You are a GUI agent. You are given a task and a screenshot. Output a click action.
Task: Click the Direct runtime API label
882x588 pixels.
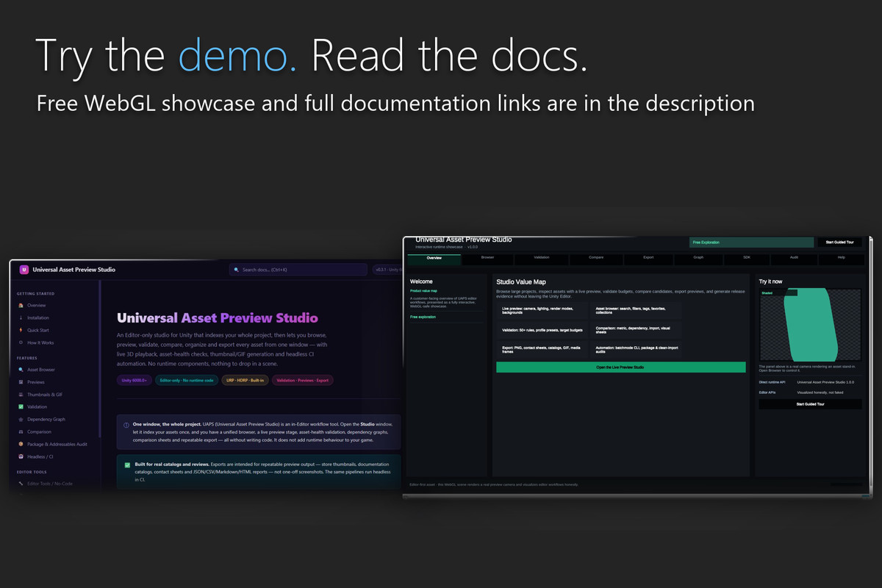click(x=771, y=382)
